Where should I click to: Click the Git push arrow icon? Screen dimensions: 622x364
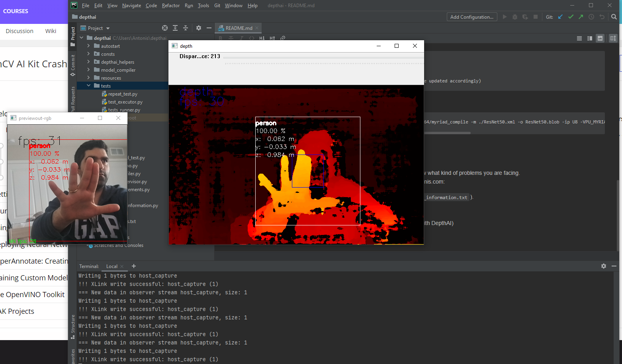(x=581, y=17)
